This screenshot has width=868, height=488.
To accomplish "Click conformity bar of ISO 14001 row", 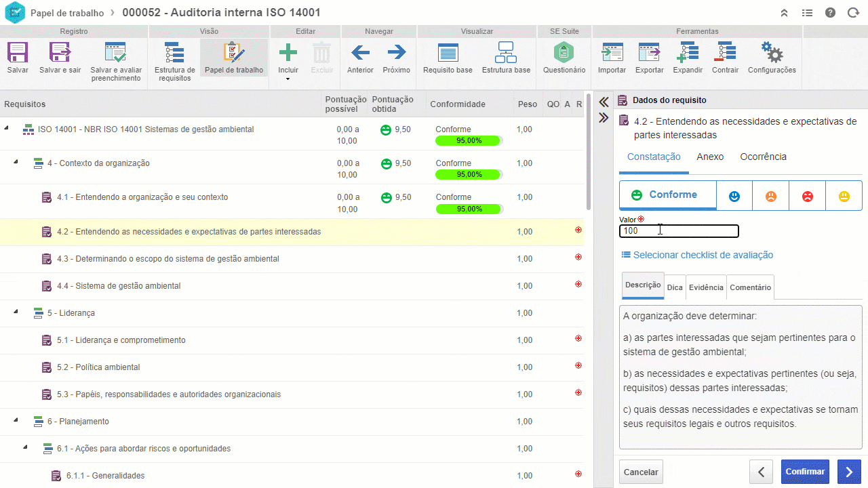I will click(x=469, y=141).
